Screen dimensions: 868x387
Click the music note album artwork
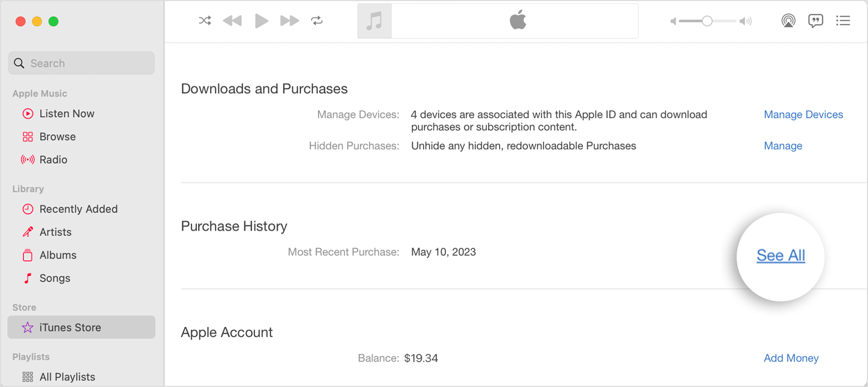coord(374,22)
